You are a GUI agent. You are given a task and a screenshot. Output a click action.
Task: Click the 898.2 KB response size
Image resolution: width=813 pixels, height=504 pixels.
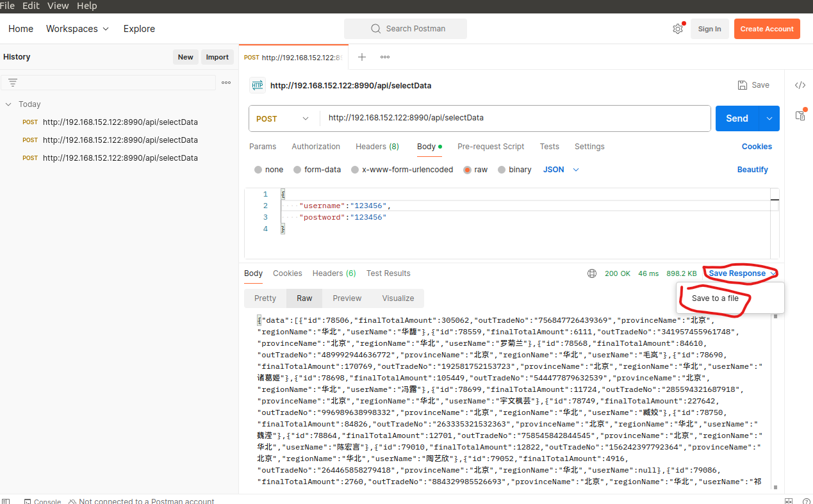[682, 273]
